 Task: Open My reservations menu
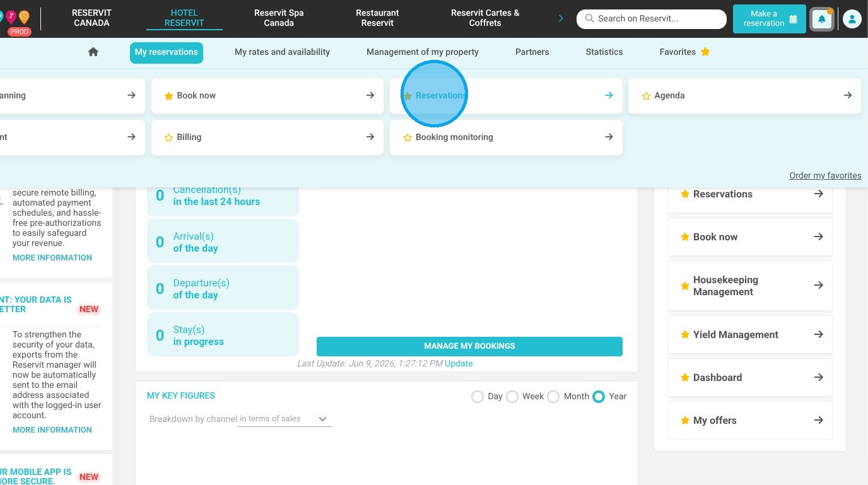[x=167, y=52]
